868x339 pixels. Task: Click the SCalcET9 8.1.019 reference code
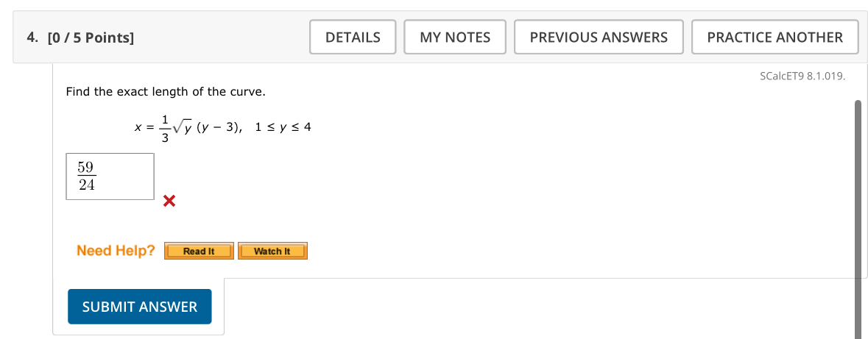click(802, 76)
